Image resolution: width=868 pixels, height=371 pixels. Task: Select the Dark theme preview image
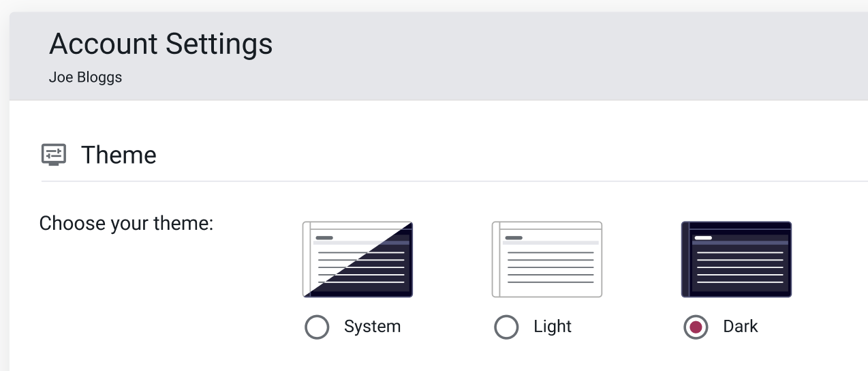click(x=737, y=259)
